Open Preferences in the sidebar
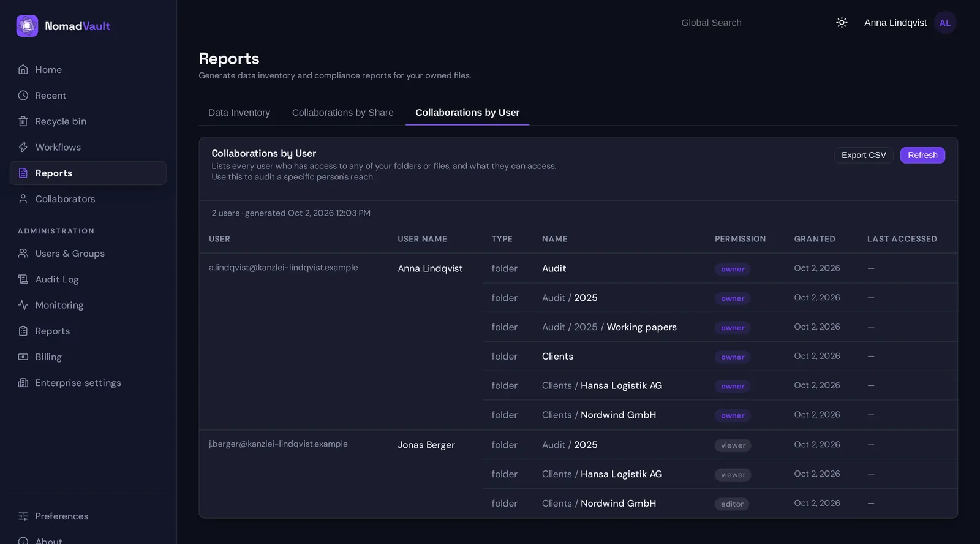This screenshot has height=544, width=980. (x=88, y=516)
